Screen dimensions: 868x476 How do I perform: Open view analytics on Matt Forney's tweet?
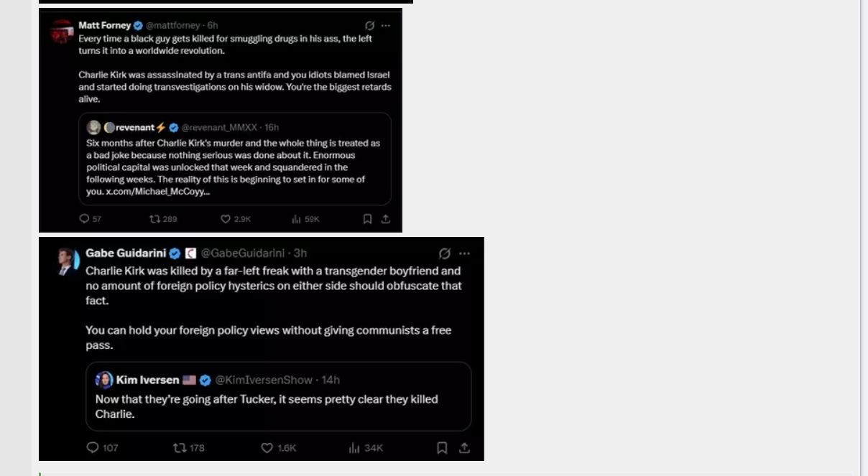296,219
